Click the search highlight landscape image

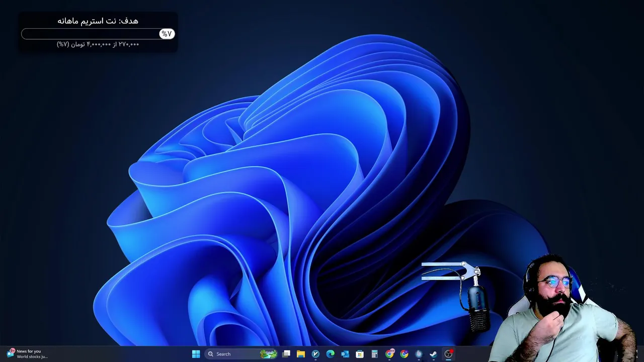pos(269,354)
